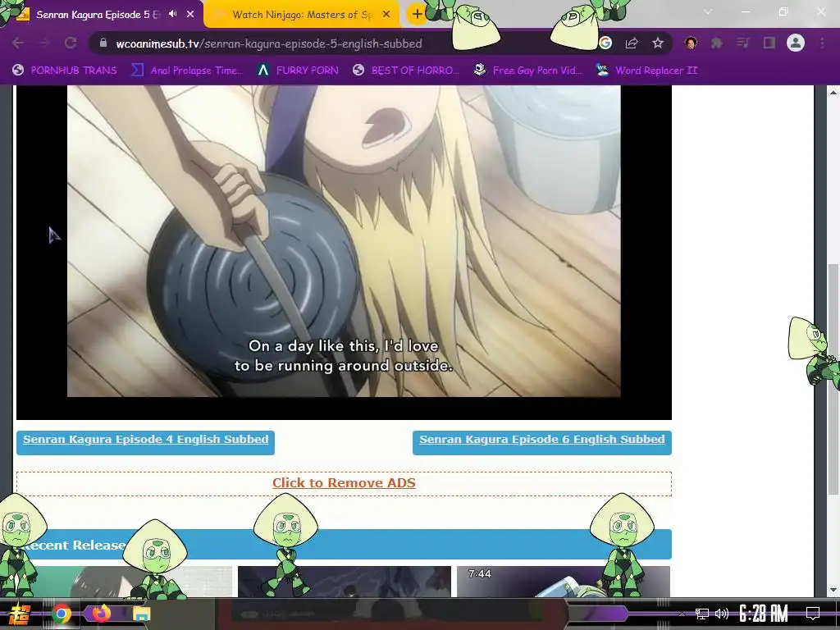Open the Chrome three-dot menu
840x630 pixels.
[x=822, y=43]
